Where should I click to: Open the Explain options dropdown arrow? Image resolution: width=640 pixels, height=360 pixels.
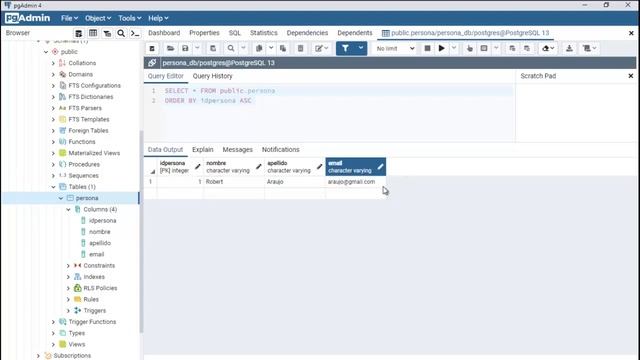click(x=496, y=48)
